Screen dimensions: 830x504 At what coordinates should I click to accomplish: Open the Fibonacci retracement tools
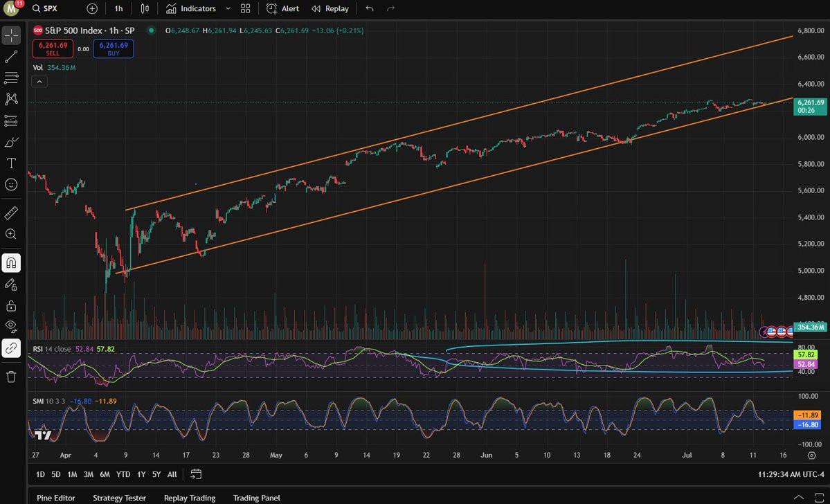point(11,78)
